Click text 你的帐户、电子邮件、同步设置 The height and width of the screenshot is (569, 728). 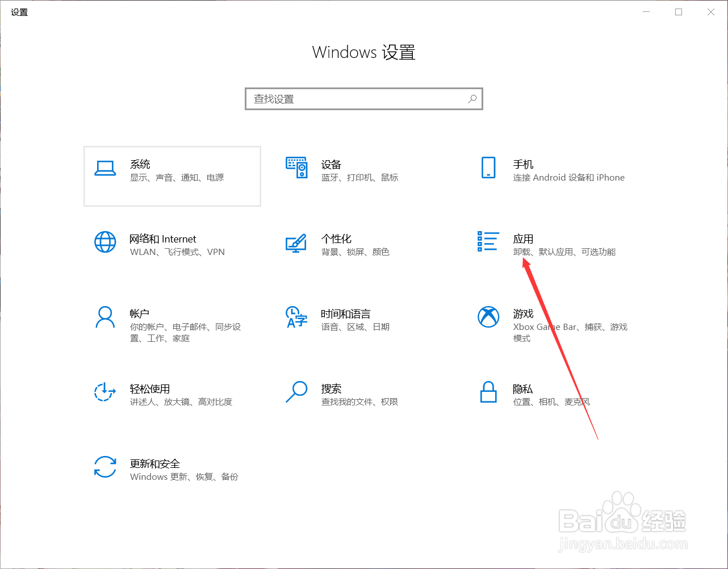[x=186, y=333]
